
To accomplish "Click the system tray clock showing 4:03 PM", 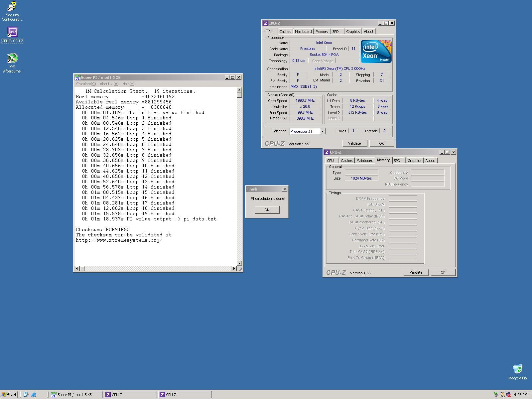I will click(x=520, y=395).
